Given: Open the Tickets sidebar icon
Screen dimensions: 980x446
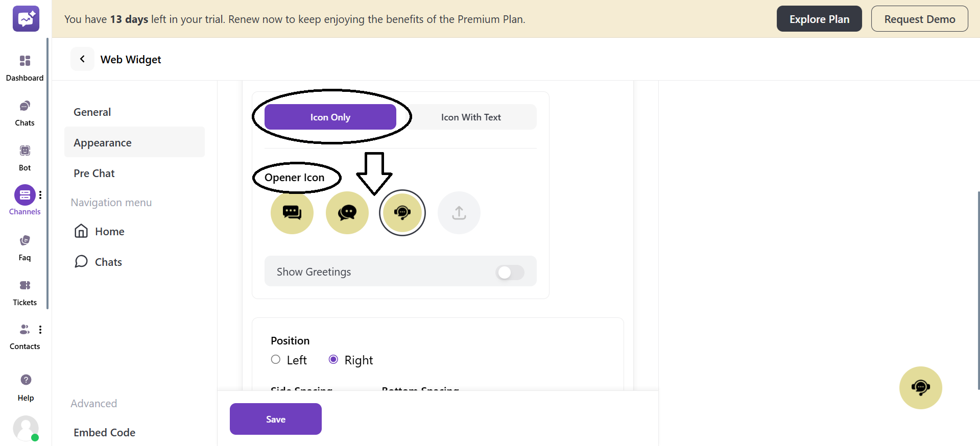Looking at the screenshot, I should pyautogui.click(x=25, y=286).
